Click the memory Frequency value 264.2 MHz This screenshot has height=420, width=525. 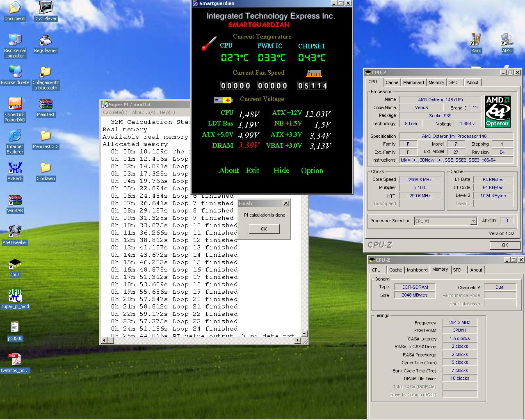(x=460, y=322)
